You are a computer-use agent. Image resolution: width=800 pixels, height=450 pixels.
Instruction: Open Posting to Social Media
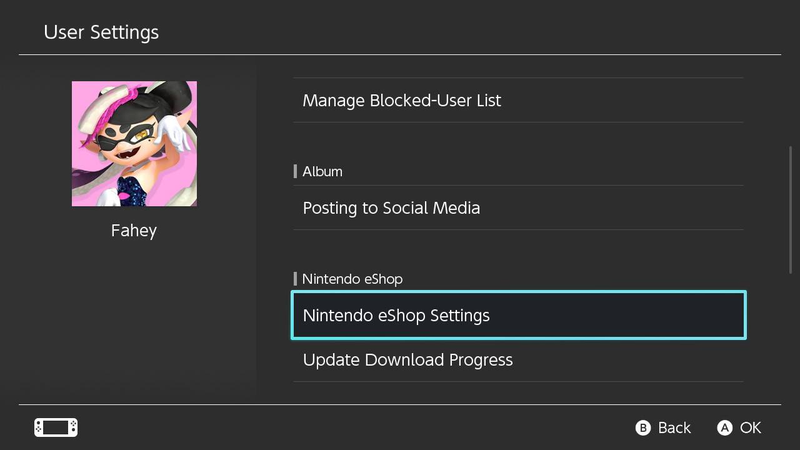[x=518, y=208]
